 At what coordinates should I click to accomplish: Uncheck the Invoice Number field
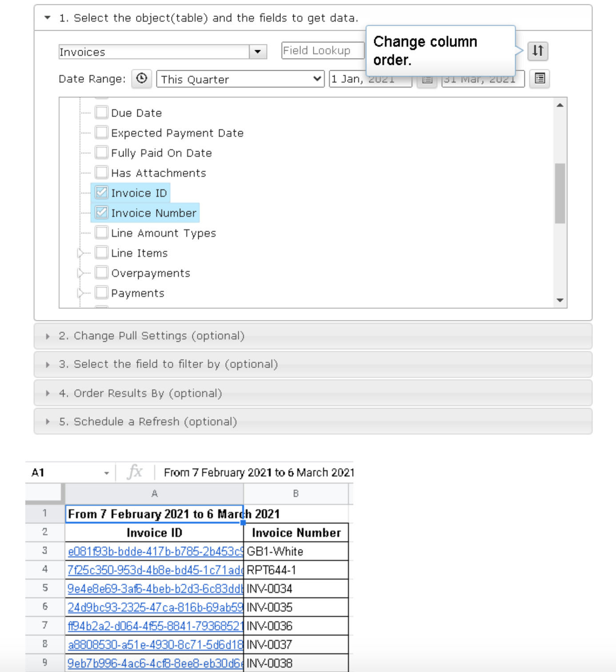102,212
